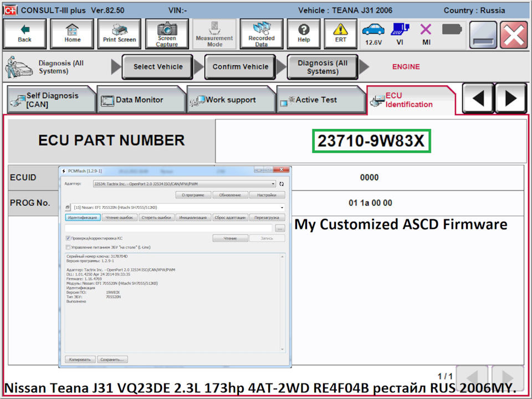The image size is (532, 399).
Task: Open the PCMflash adapter dropdown
Action: 184,184
